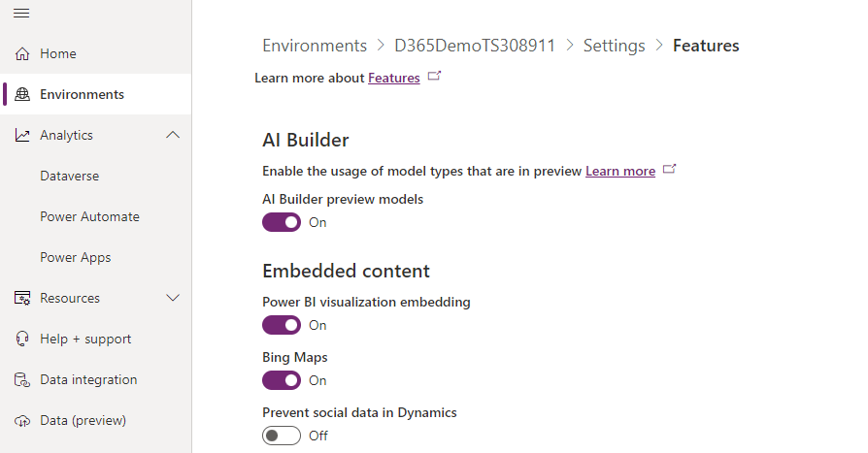Click Prevent social data in Dynamics label
This screenshot has height=453, width=868.
(x=359, y=412)
